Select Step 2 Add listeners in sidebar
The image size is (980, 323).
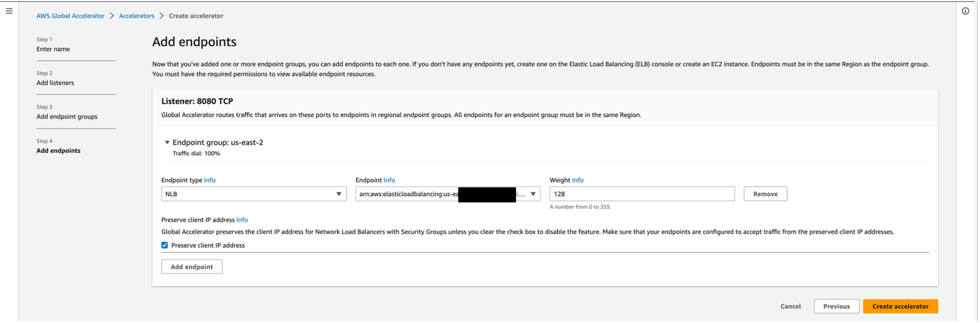55,83
